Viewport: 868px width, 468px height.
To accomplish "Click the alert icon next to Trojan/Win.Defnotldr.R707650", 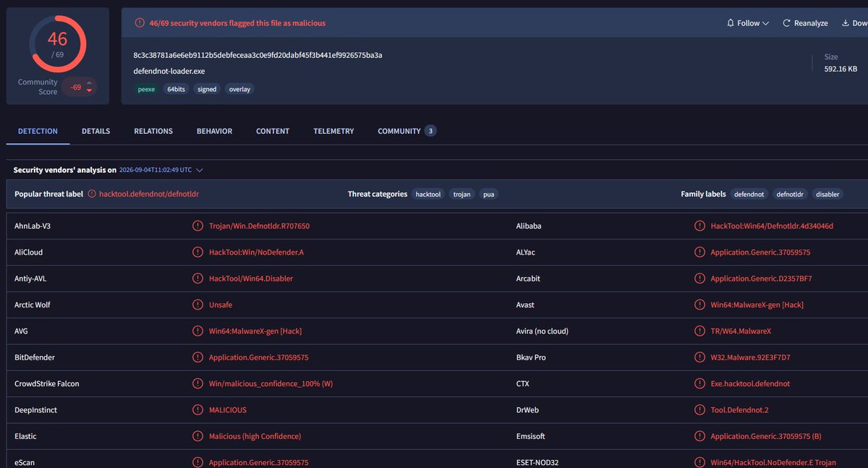I will 197,226.
